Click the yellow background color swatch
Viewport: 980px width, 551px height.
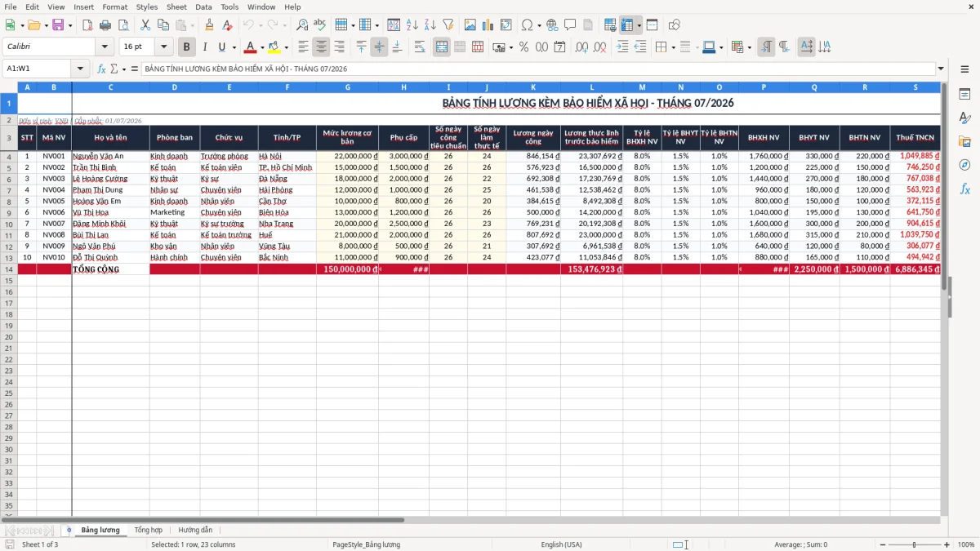[274, 47]
